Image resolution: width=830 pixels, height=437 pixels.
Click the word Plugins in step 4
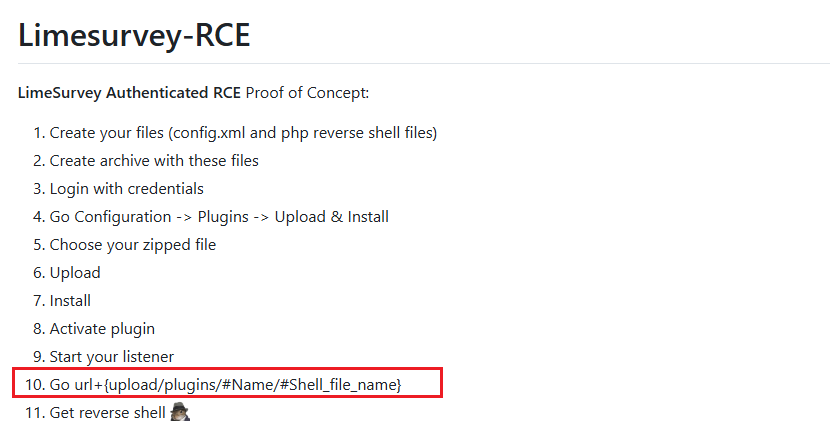(223, 217)
